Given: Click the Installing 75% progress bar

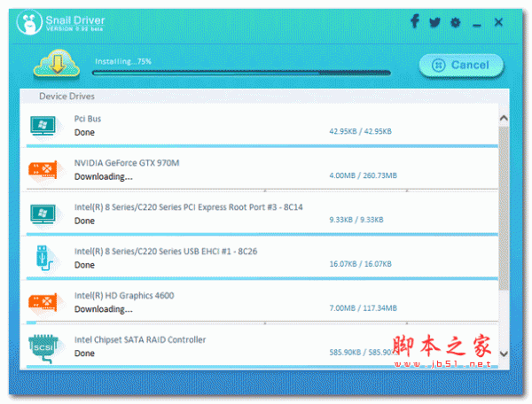Looking at the screenshot, I should click(241, 73).
